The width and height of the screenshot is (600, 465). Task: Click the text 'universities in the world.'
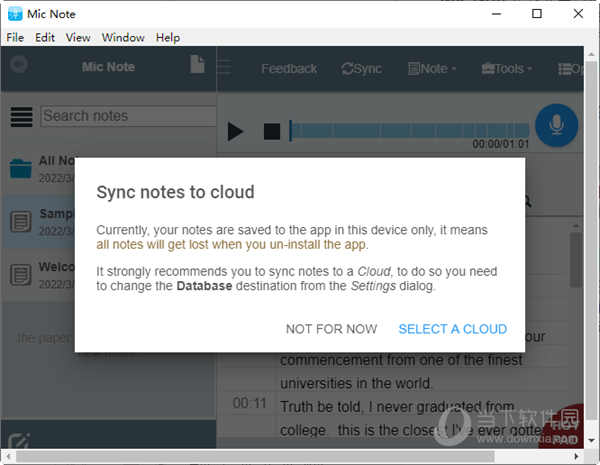(x=357, y=383)
